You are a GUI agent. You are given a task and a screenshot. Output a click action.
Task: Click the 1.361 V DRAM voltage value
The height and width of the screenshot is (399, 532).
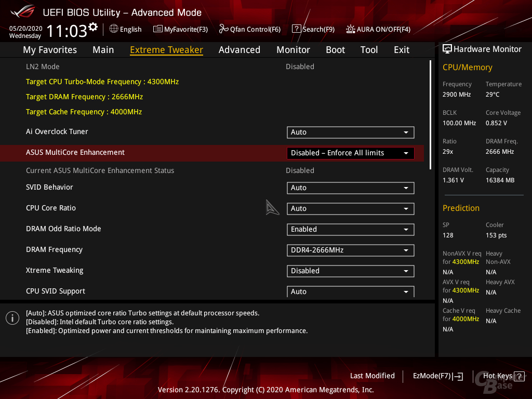click(x=453, y=180)
